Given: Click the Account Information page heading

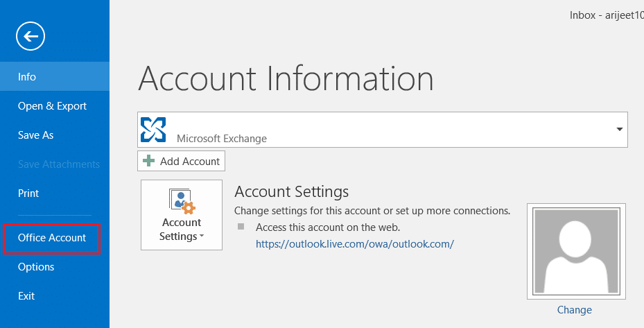Looking at the screenshot, I should (286, 79).
